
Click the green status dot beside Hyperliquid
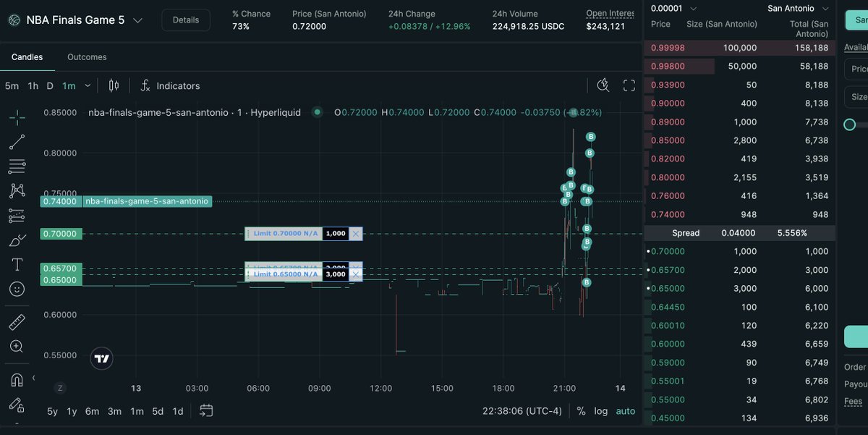tap(316, 112)
